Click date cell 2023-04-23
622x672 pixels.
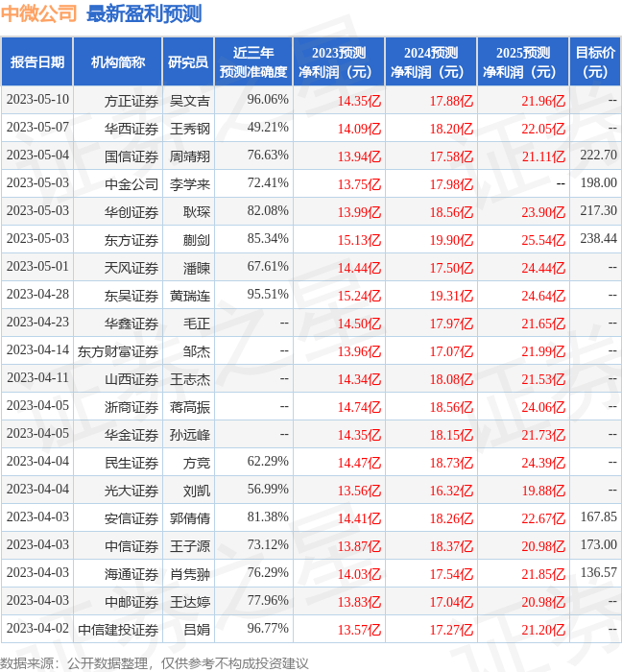tap(37, 323)
